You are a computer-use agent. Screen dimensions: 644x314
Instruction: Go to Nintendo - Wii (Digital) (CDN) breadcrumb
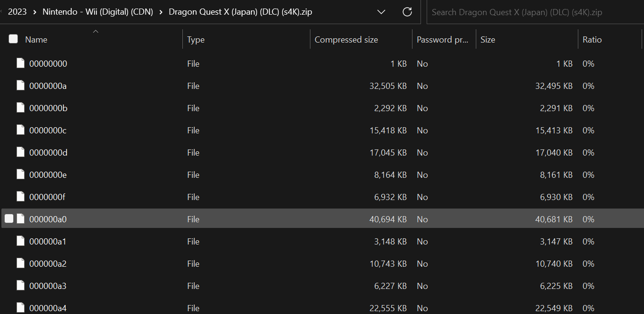tap(98, 12)
